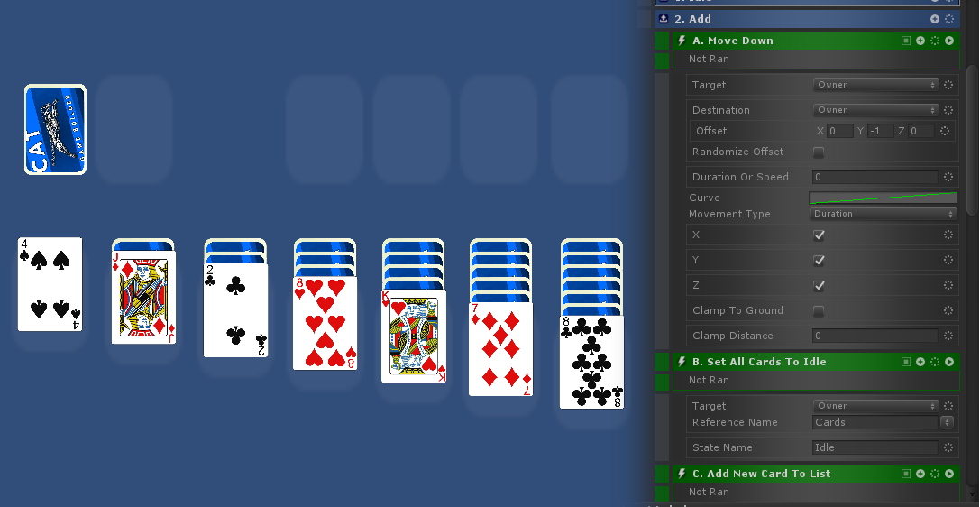This screenshot has height=507, width=980.
Task: Toggle the Clamp To Ground checkbox
Action: tap(818, 310)
